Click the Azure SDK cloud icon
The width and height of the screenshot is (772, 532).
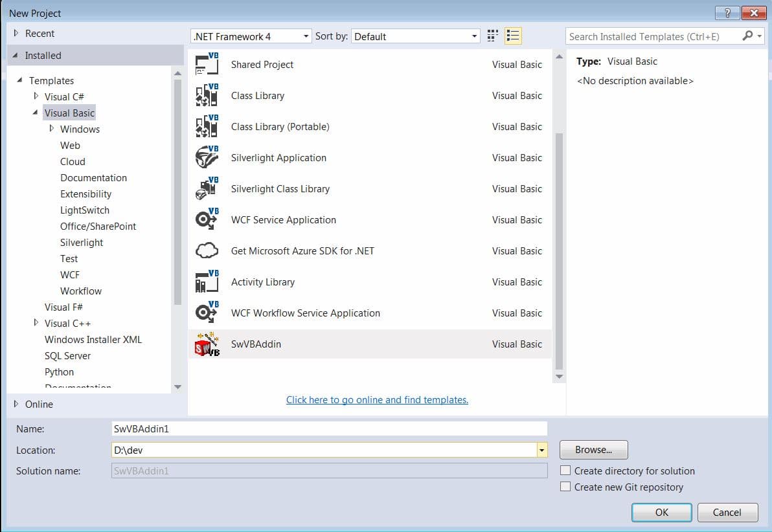click(x=207, y=250)
